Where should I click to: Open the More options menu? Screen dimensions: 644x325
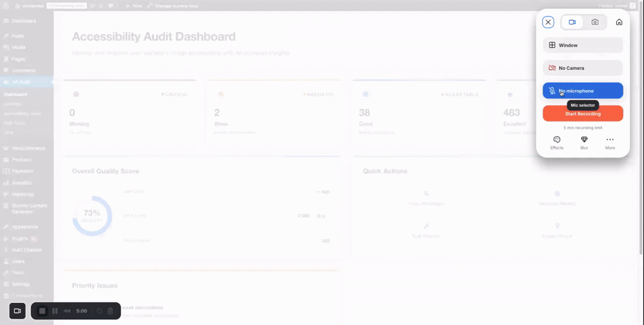pyautogui.click(x=610, y=143)
